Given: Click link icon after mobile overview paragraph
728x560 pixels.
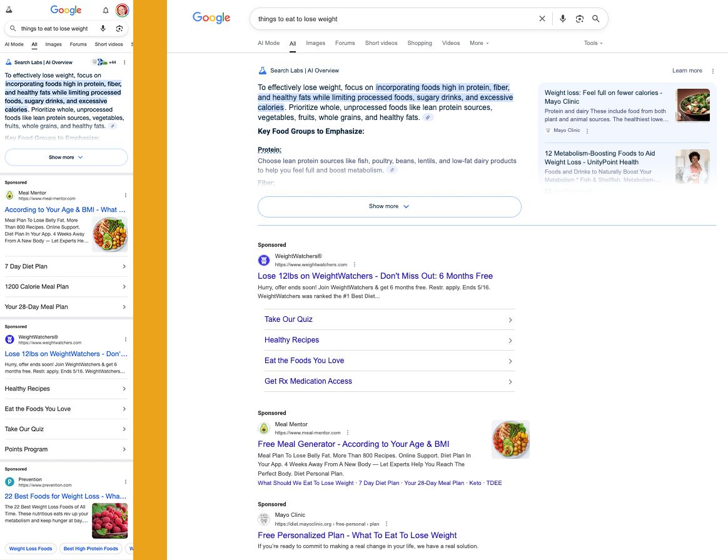Looking at the screenshot, I should tap(113, 126).
